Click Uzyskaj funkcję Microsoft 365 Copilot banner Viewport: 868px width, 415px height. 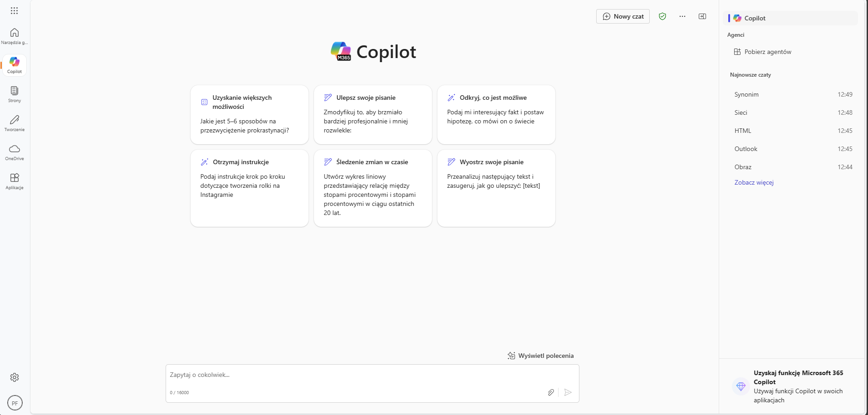click(x=793, y=386)
